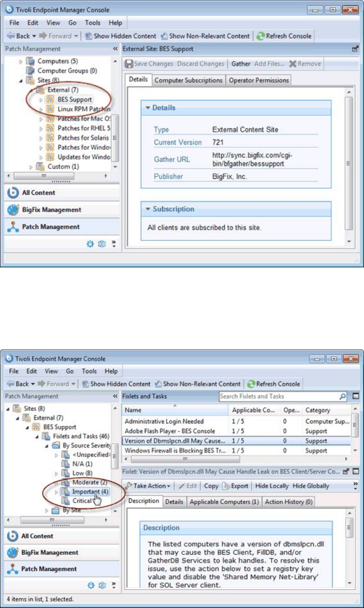This screenshot has height=608, width=364.
Task: Maximize the Fixlets and Tasks list pane
Action: (x=355, y=396)
